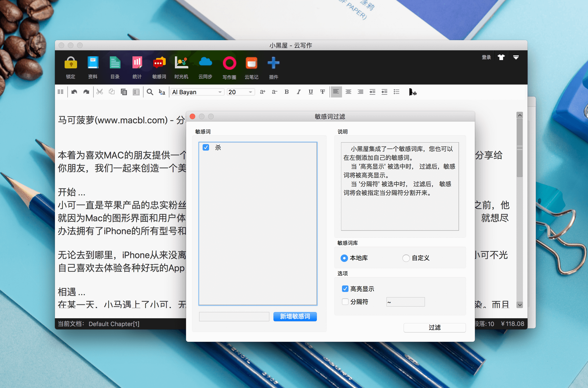Viewport: 588px width, 388px height.
Task: Toggle bold formatting
Action: pos(287,92)
